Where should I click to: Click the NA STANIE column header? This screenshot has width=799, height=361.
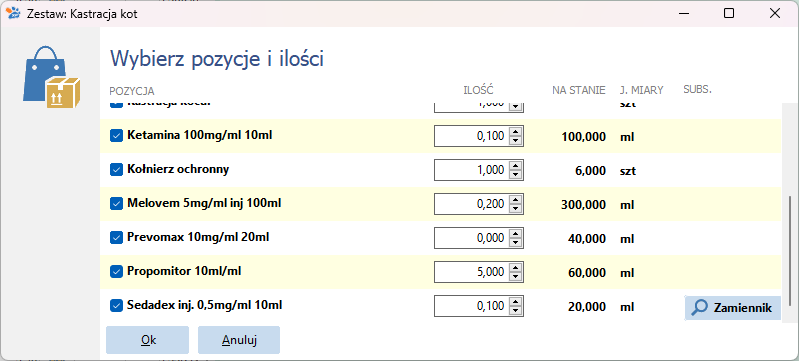pyautogui.click(x=579, y=91)
